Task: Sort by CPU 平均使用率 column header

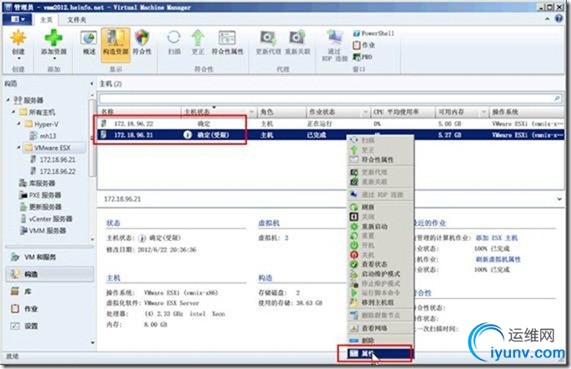Action: (403, 112)
